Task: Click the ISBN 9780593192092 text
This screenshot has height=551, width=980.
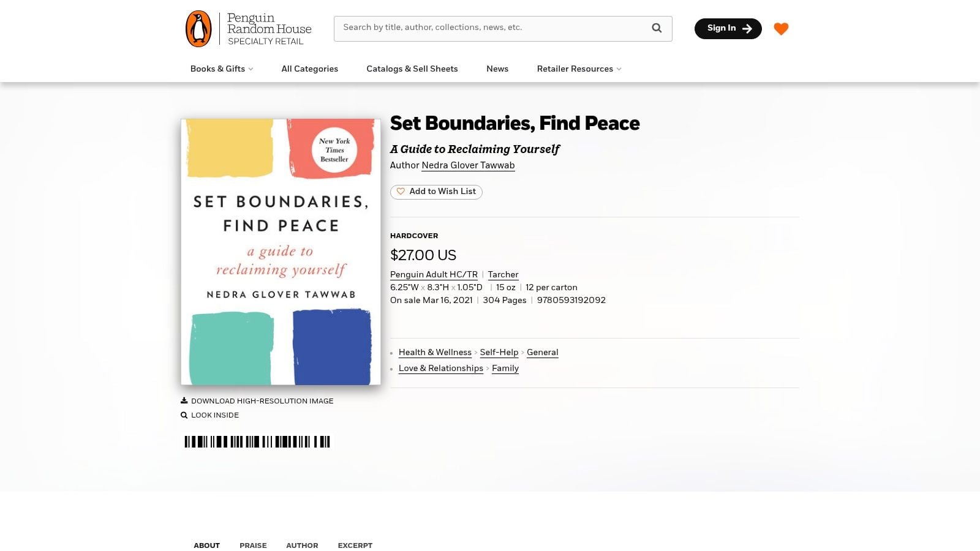Action: point(571,301)
